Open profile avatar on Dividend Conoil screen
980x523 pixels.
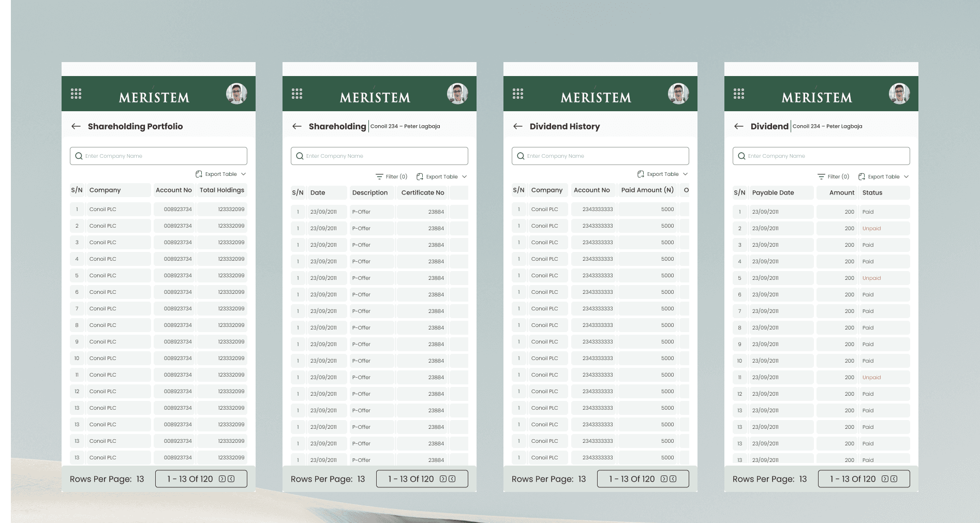pos(899,94)
